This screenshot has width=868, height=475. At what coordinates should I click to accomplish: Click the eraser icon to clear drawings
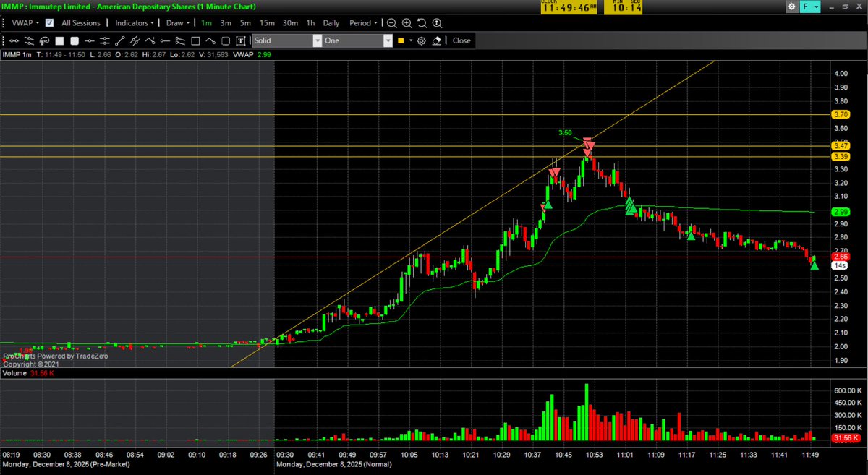[437, 40]
